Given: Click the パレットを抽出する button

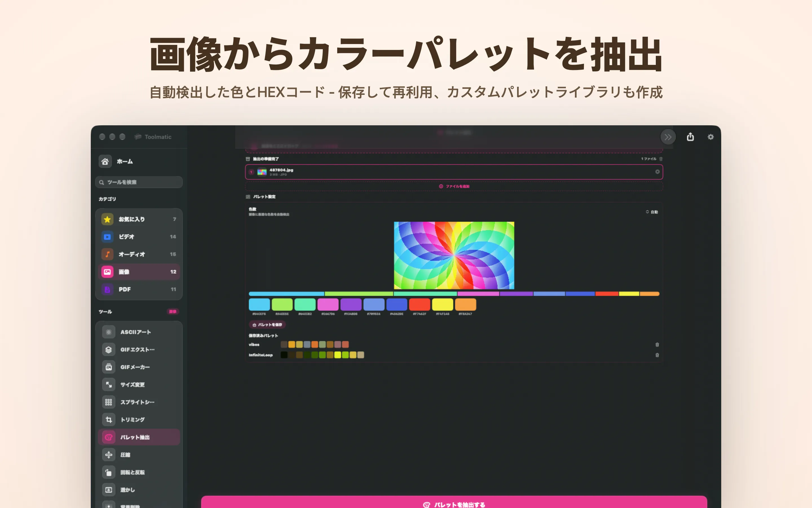Looking at the screenshot, I should [454, 503].
